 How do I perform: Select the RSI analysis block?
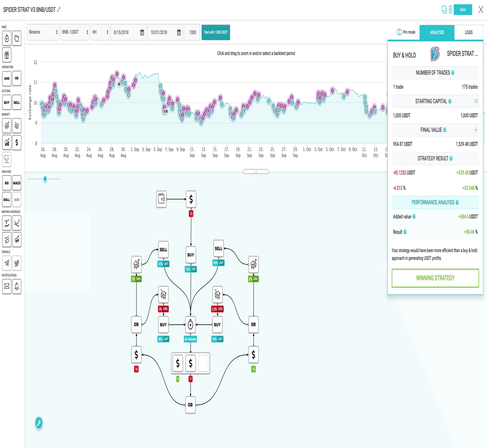[x=6, y=183]
